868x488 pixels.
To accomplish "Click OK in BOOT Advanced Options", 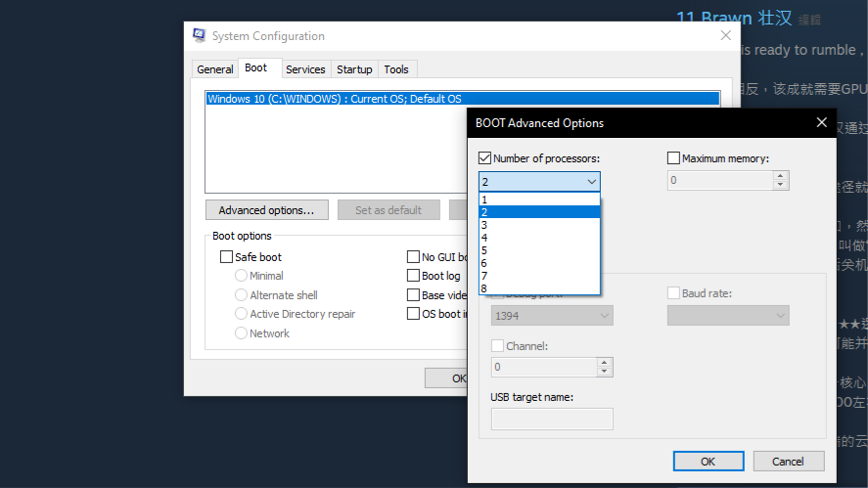I will coord(708,462).
